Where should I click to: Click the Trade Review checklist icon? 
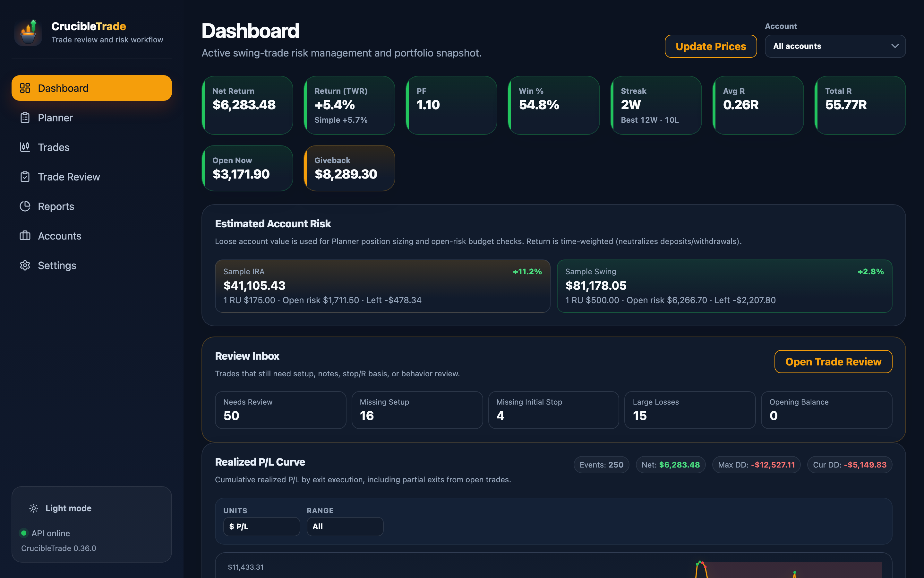(25, 177)
